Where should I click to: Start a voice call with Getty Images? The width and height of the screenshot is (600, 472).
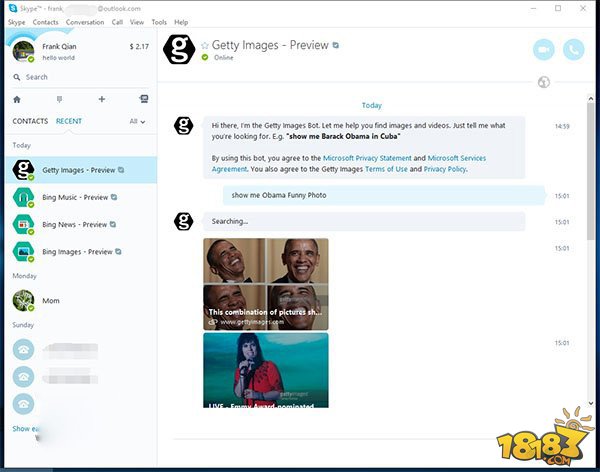coord(574,50)
